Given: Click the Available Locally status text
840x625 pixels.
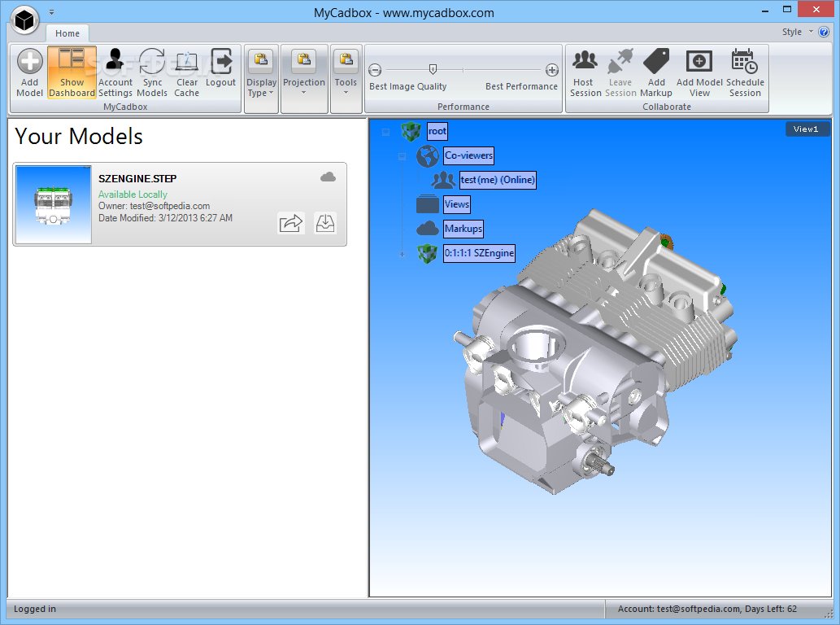Looking at the screenshot, I should pos(133,194).
